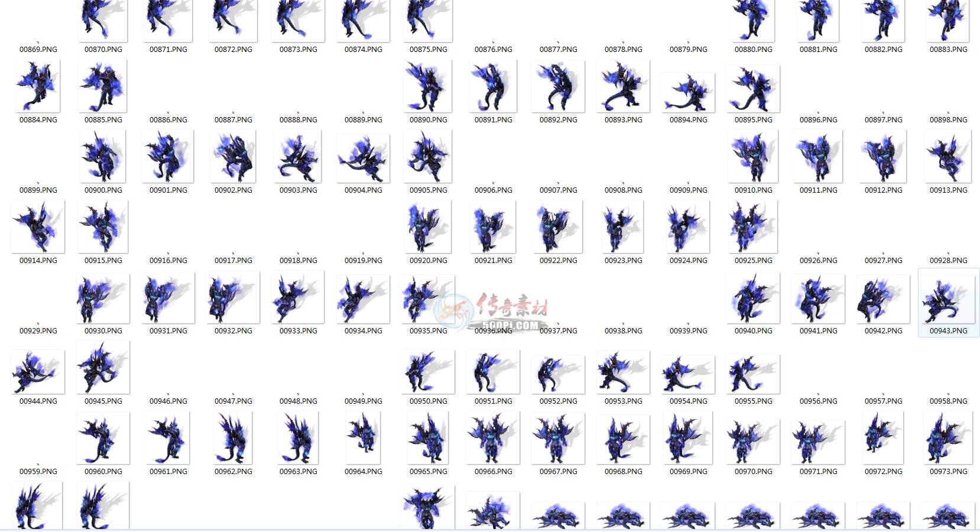980x532 pixels.
Task: Select the 00914.PNG sprite thumbnail
Action: [38, 227]
